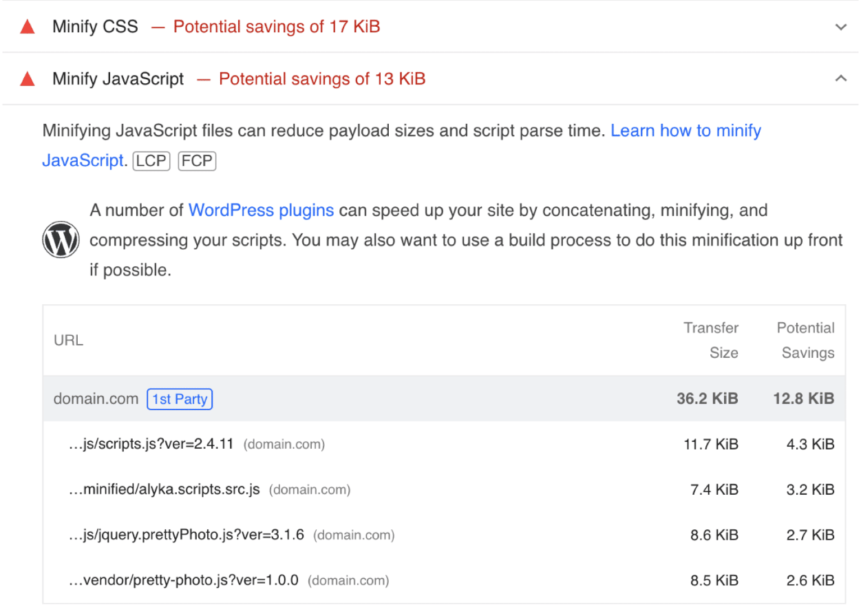Select the Potential Savings column header
The height and width of the screenshot is (616, 861).
pyautogui.click(x=806, y=340)
